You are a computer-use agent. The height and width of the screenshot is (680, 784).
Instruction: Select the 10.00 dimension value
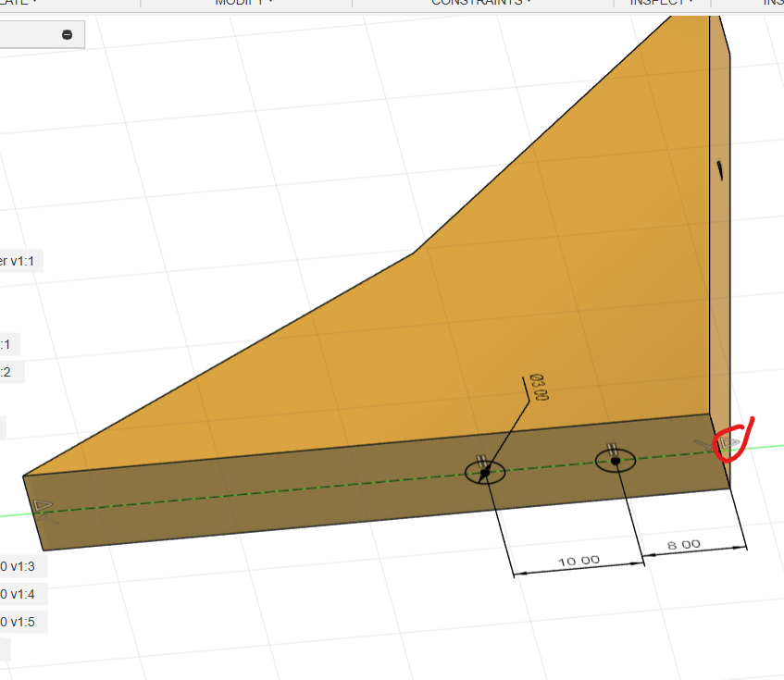[578, 561]
